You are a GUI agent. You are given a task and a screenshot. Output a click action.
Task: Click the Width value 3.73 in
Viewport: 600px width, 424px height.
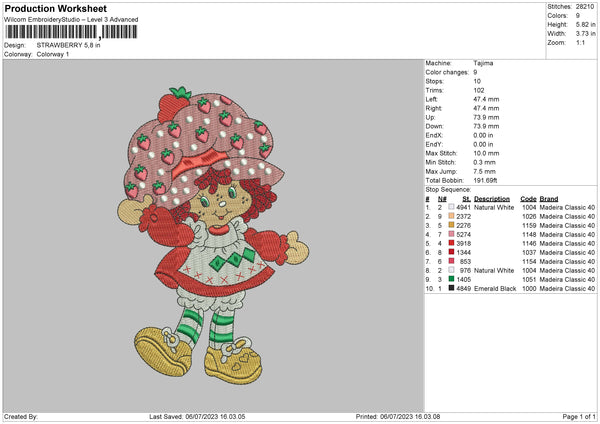585,34
